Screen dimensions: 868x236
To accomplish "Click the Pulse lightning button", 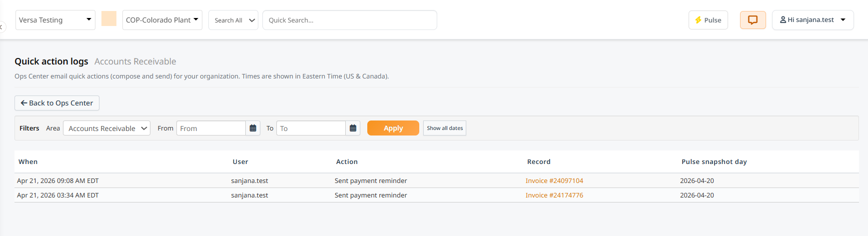I will click(x=708, y=20).
